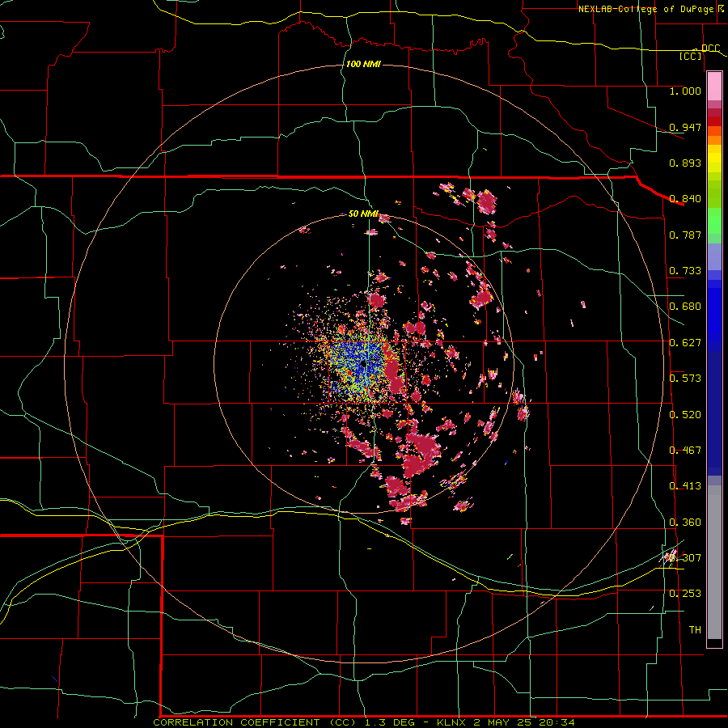Click the logo icon after DuPage text
Image resolution: width=728 pixels, height=728 pixels.
721,8
